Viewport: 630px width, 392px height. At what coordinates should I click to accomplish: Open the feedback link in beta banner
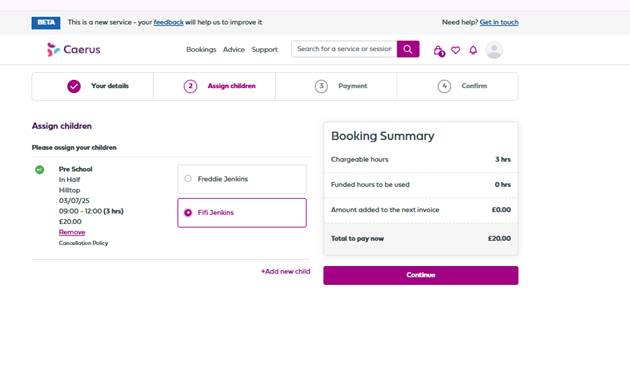pyautogui.click(x=168, y=22)
